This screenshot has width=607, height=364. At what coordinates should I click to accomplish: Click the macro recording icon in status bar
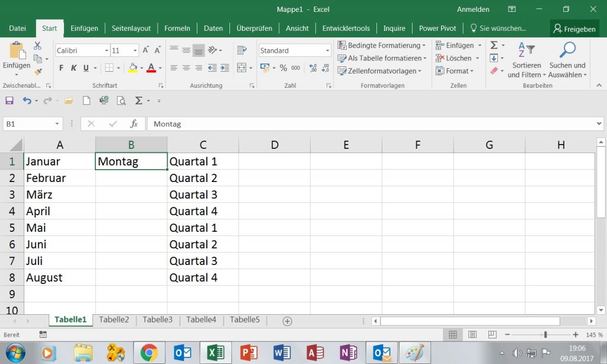click(x=43, y=334)
